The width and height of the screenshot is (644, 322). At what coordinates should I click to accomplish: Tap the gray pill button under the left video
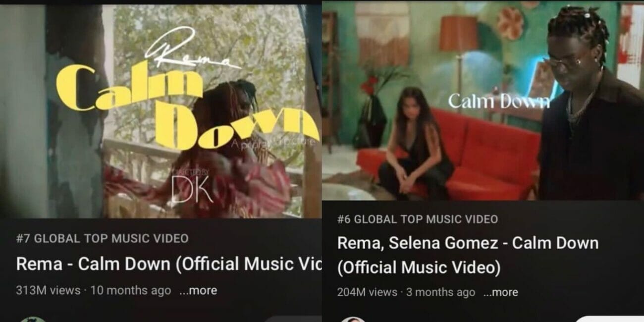point(292,319)
